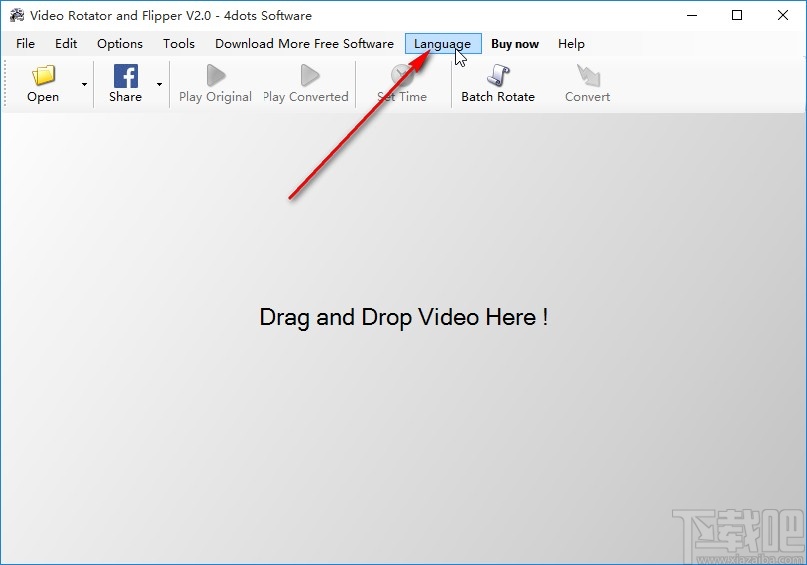Open the Language menu

click(443, 44)
